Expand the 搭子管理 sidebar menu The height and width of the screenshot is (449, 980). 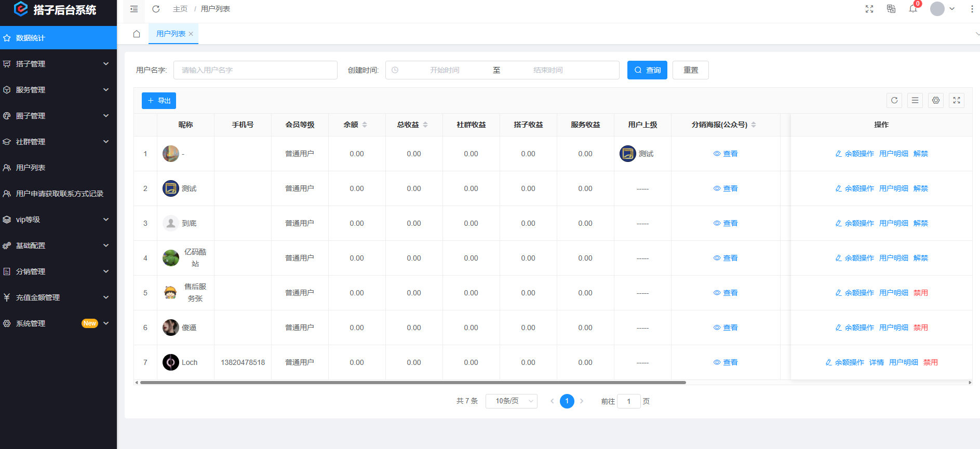tap(58, 64)
